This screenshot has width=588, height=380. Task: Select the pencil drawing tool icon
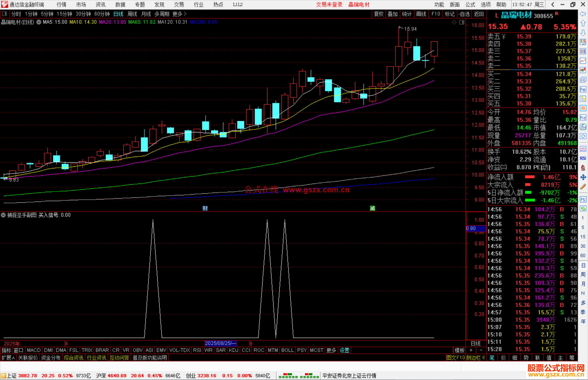583,187
